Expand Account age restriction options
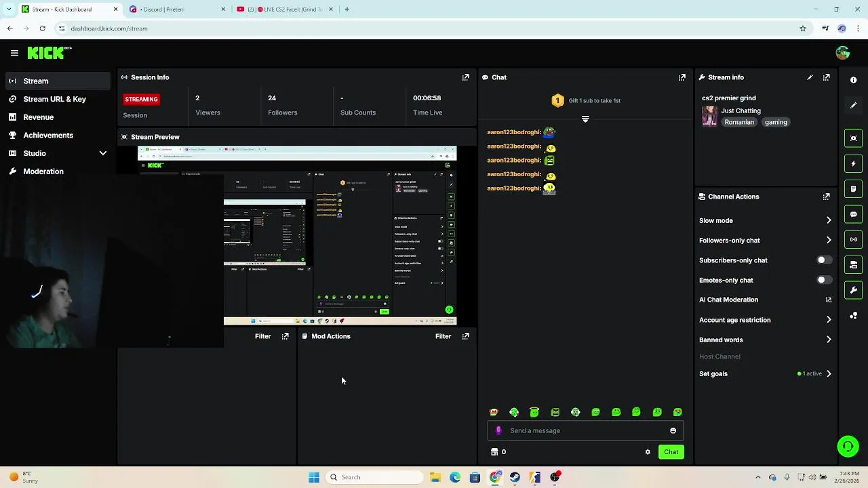Screen dimensions: 868x488 click(x=829, y=320)
